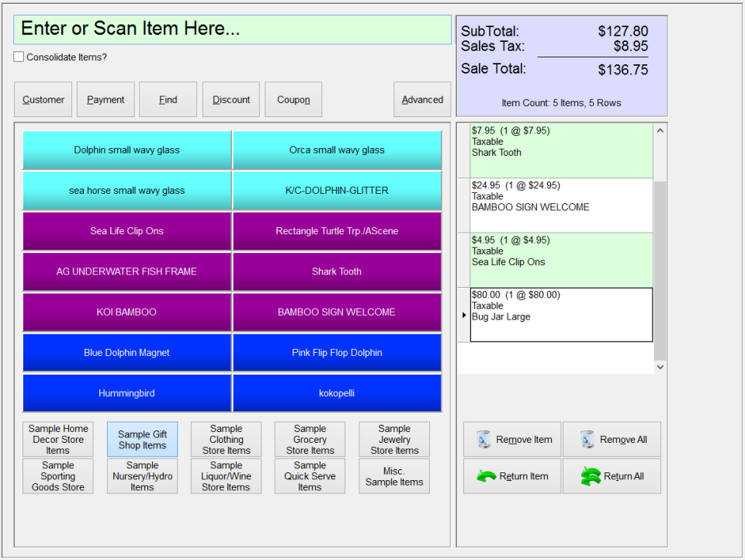
Task: Add Dolphin small wavy glass to the sale
Action: point(126,150)
